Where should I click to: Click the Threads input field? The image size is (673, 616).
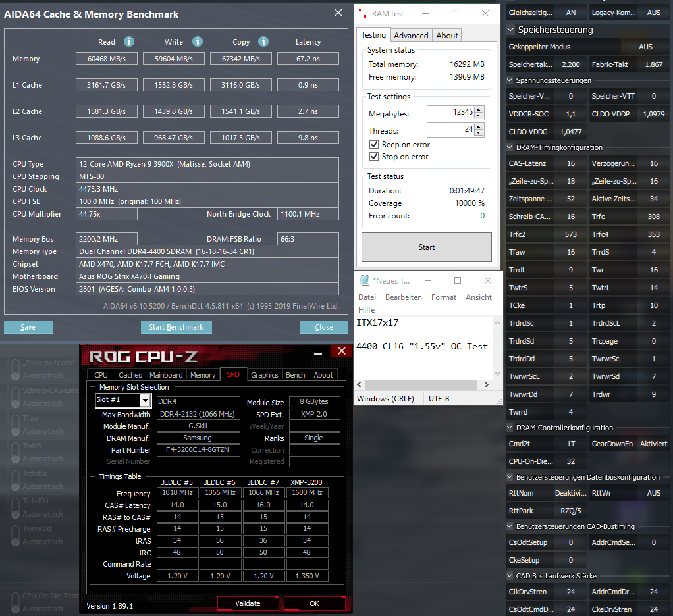coord(450,130)
